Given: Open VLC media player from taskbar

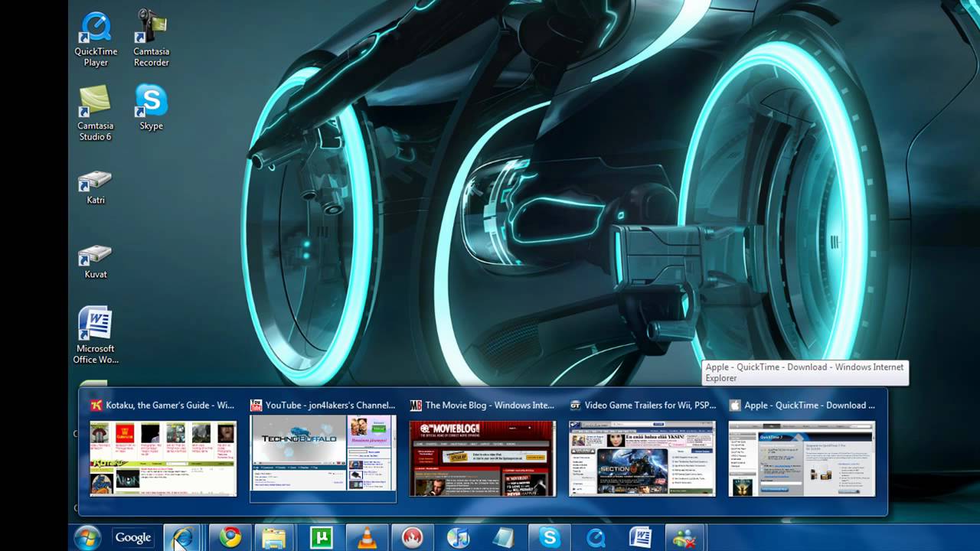Looking at the screenshot, I should (367, 537).
